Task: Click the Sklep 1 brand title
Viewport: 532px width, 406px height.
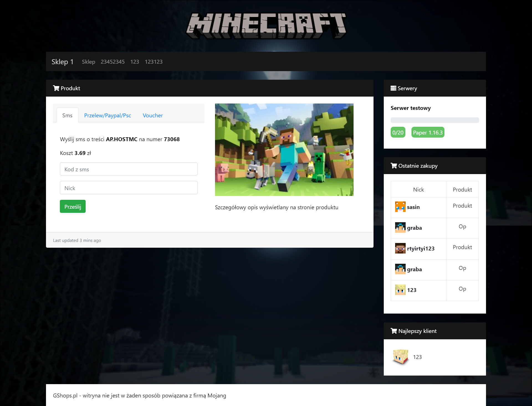Action: click(x=62, y=62)
